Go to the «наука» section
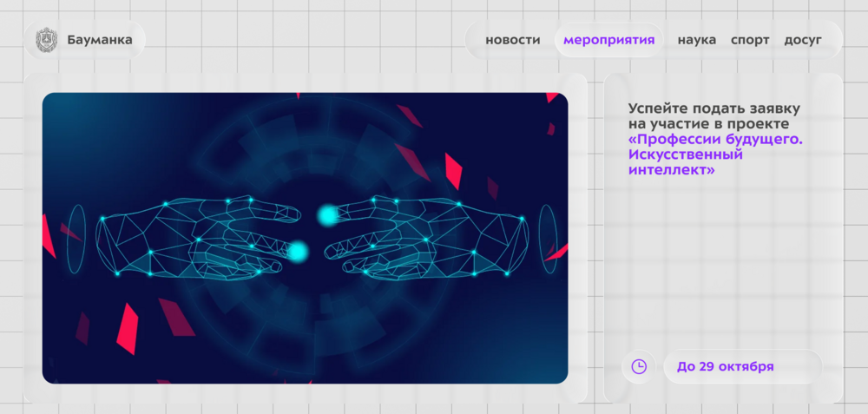The height and width of the screenshot is (414, 868). [x=696, y=40]
